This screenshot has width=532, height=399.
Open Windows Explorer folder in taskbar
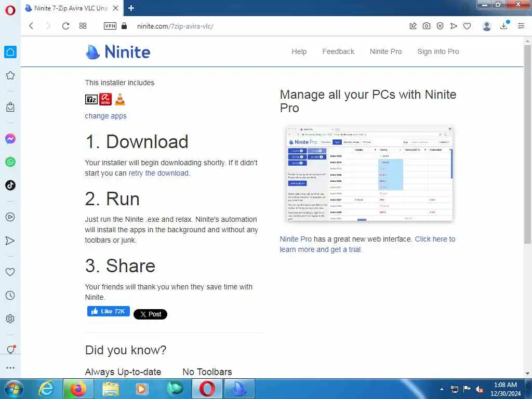coord(111,389)
